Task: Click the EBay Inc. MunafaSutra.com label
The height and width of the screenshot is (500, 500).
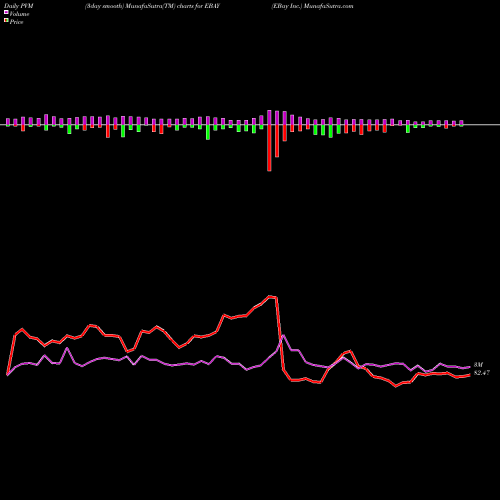Action: [x=312, y=6]
